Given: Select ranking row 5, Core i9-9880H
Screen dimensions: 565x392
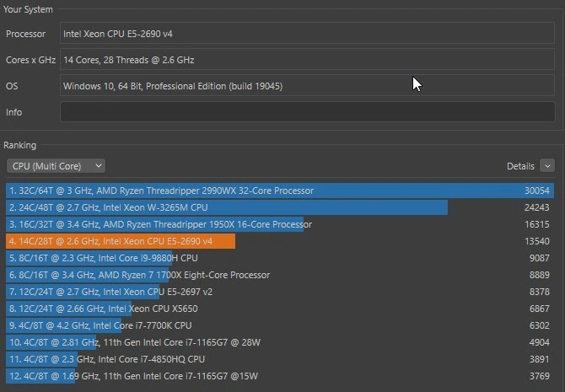Looking at the screenshot, I should (280, 258).
